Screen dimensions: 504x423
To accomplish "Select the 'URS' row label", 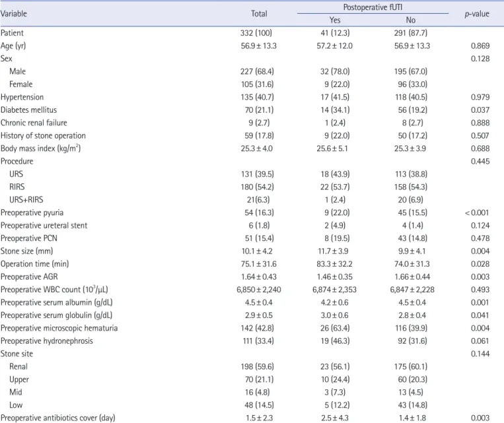I will click(16, 174).
